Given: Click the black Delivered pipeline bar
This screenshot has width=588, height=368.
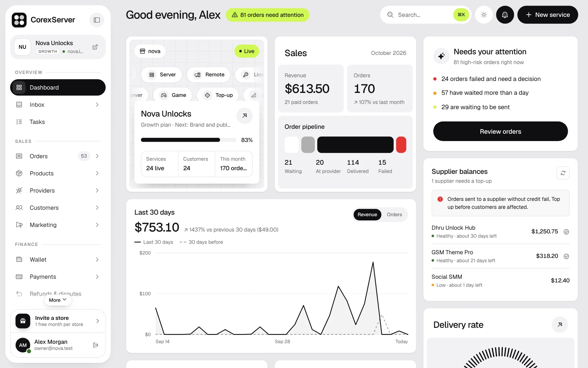Looking at the screenshot, I should tap(355, 145).
